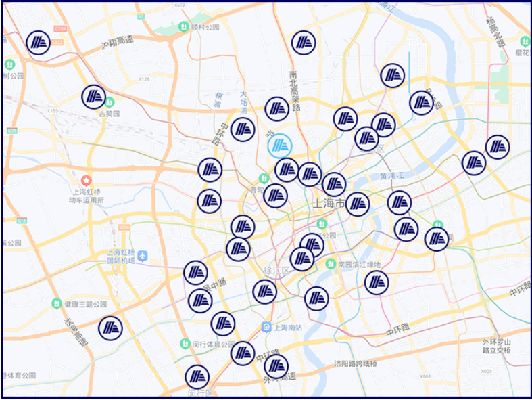Click the 上海南站 text label
The width and height of the screenshot is (532, 400).
click(x=288, y=328)
